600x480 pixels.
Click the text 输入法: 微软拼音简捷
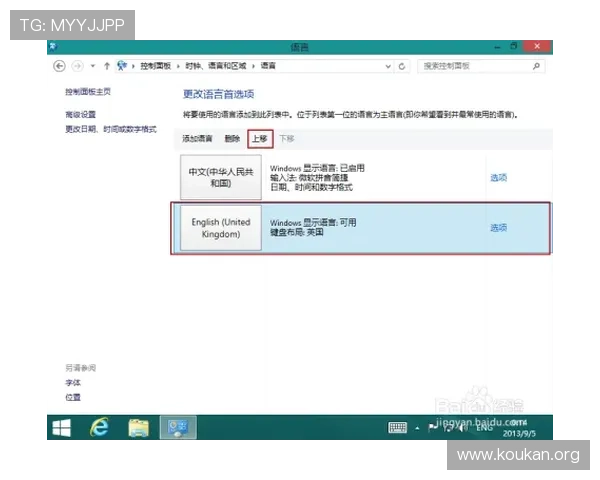click(309, 178)
